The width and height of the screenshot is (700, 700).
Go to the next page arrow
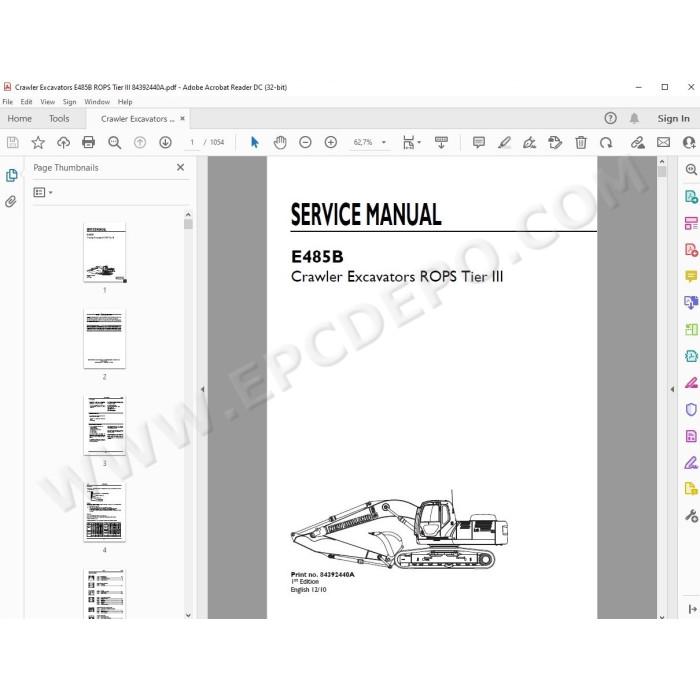(165, 142)
